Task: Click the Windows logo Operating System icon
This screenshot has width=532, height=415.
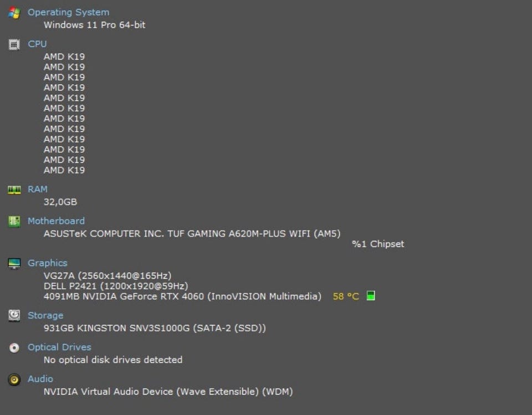Action: click(14, 12)
